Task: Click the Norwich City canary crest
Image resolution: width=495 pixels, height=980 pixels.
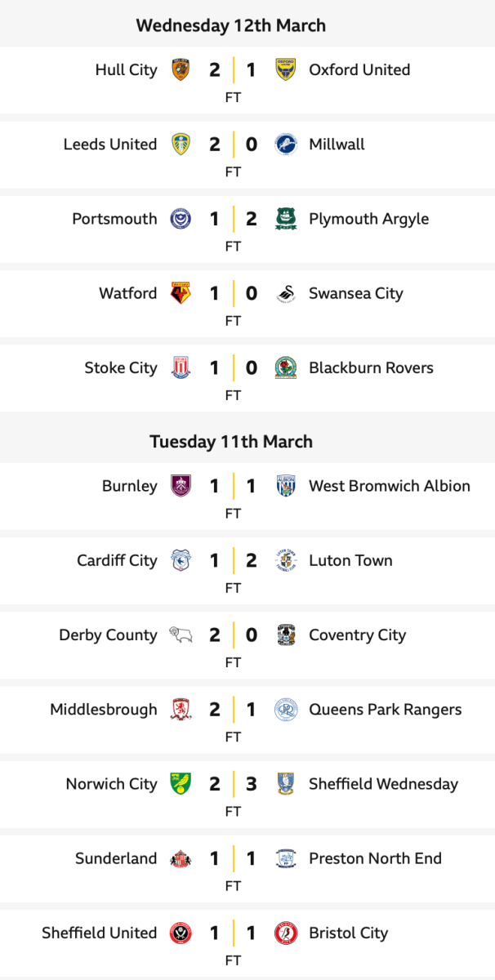Action: click(x=181, y=784)
